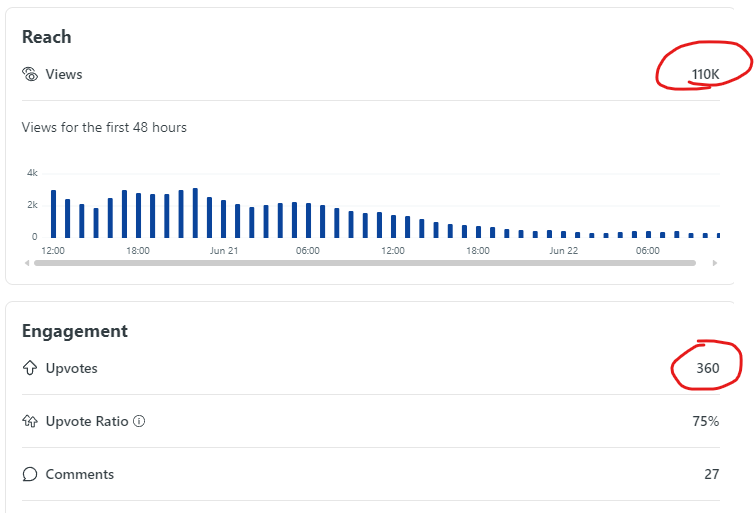The height and width of the screenshot is (513, 755).
Task: Select the 360 upvotes value
Action: (708, 368)
